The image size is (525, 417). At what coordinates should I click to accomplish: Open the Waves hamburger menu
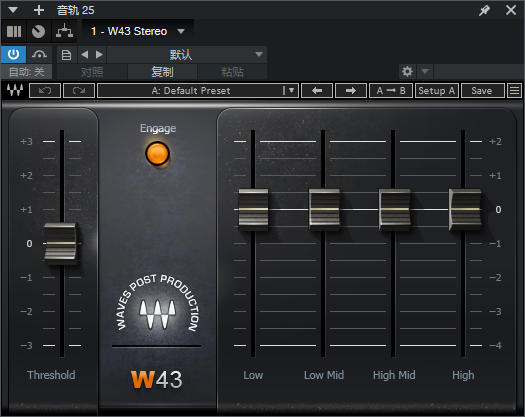tap(515, 91)
